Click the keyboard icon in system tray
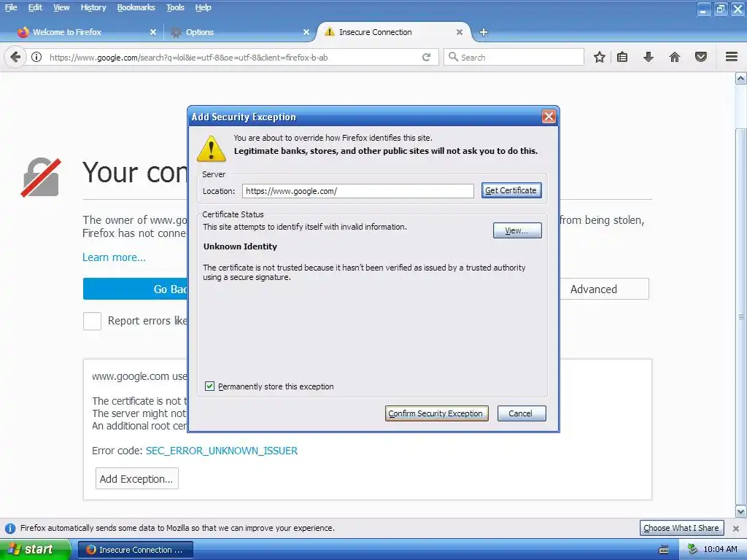Viewport: 747px width, 560px height. tap(663, 550)
